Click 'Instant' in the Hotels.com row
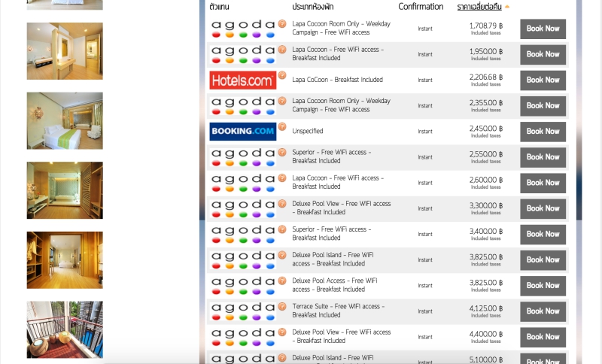Image resolution: width=602 pixels, height=364 pixels. coord(425,80)
